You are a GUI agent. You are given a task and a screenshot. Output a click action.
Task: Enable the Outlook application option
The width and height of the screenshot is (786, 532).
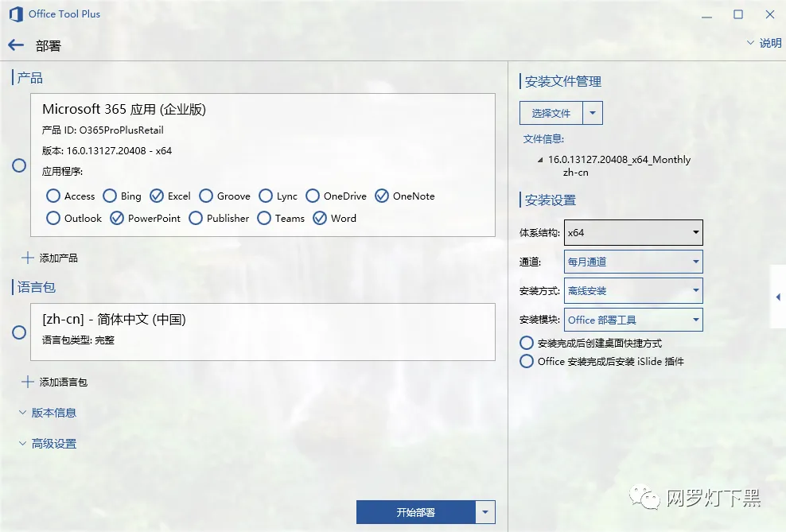(53, 219)
